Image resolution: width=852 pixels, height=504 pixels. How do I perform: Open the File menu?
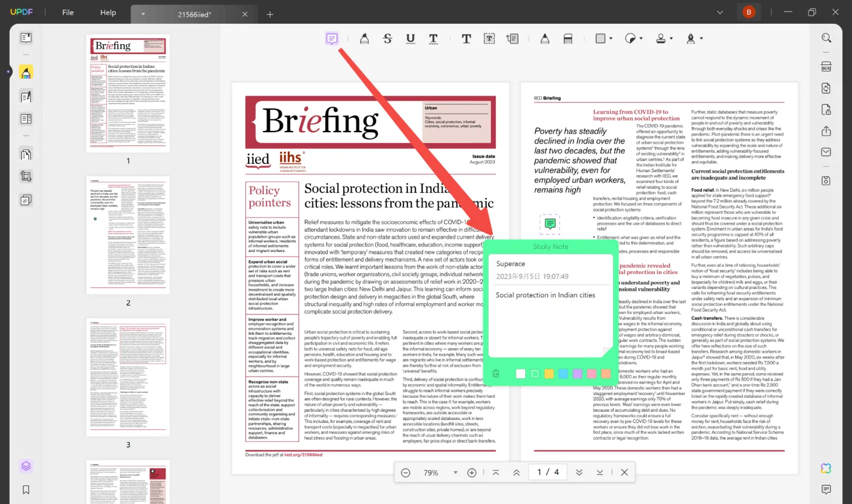coord(67,12)
